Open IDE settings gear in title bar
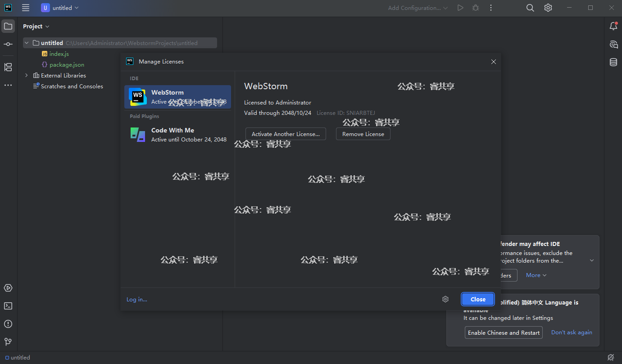 tap(548, 8)
